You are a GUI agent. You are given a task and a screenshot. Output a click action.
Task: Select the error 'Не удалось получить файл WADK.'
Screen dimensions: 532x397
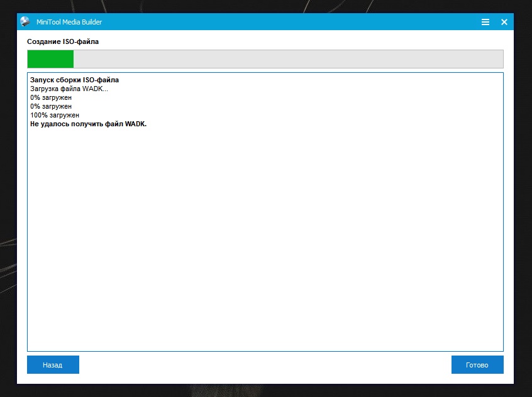pyautogui.click(x=88, y=124)
